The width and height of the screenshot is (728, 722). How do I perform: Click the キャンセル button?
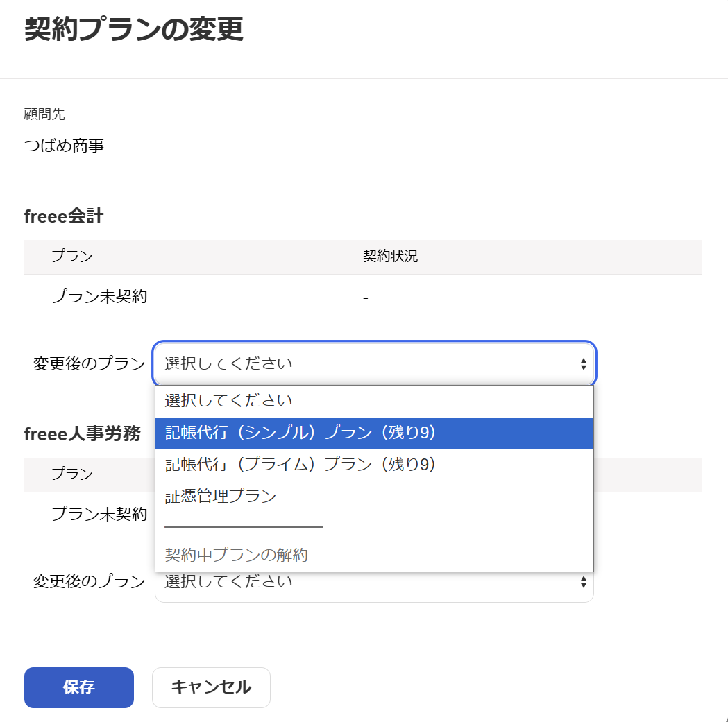[x=211, y=687]
